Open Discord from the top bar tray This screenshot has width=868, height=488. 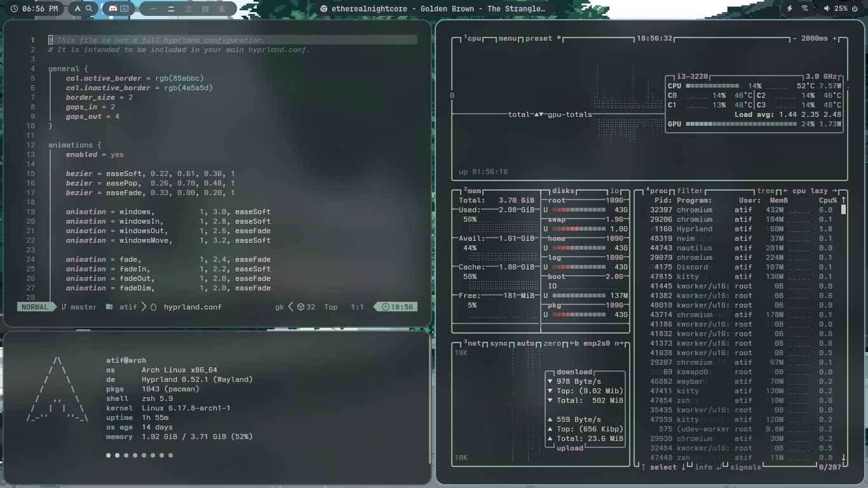(x=113, y=9)
